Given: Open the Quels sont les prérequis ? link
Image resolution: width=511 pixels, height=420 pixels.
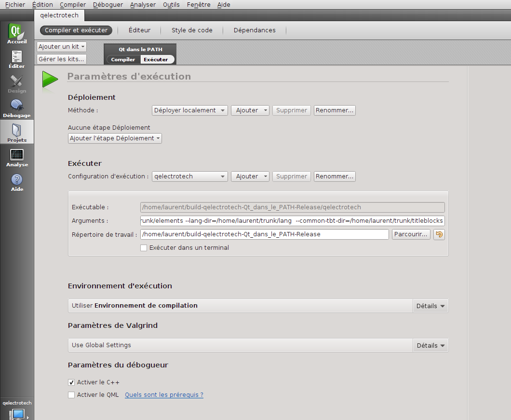Looking at the screenshot, I should point(164,394).
